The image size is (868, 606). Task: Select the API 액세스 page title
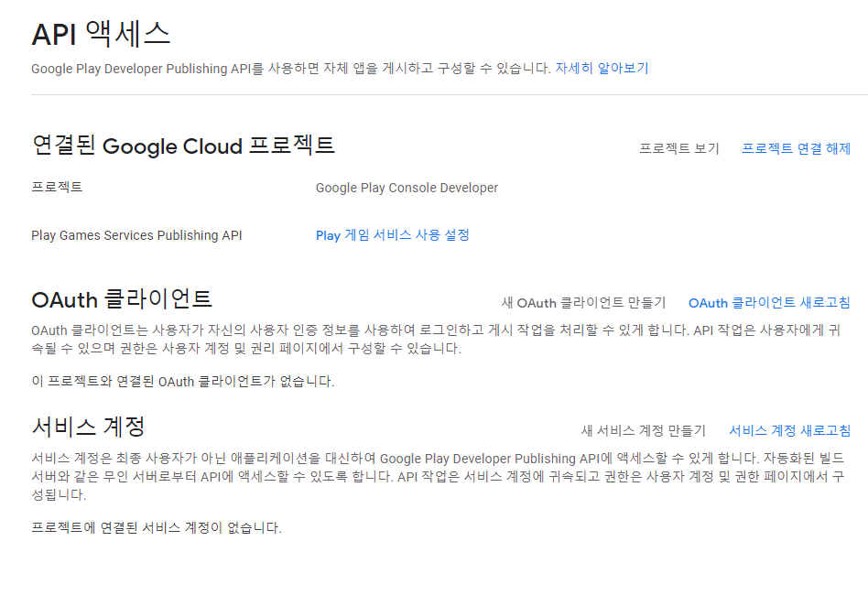[x=101, y=34]
